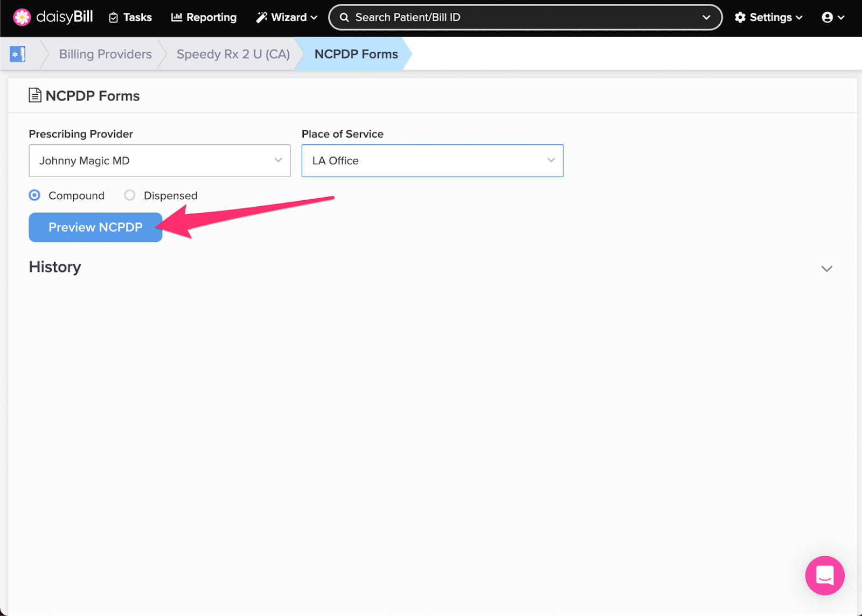This screenshot has width=862, height=616.
Task: Select the Dispensed radio button
Action: pos(130,195)
